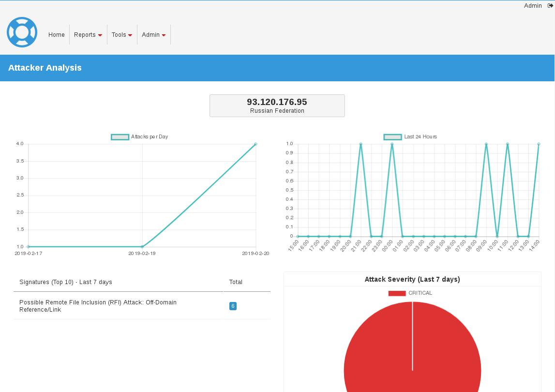This screenshot has width=555, height=392.
Task: Click the Possible Remote File Inclusion signature row
Action: 142,306
